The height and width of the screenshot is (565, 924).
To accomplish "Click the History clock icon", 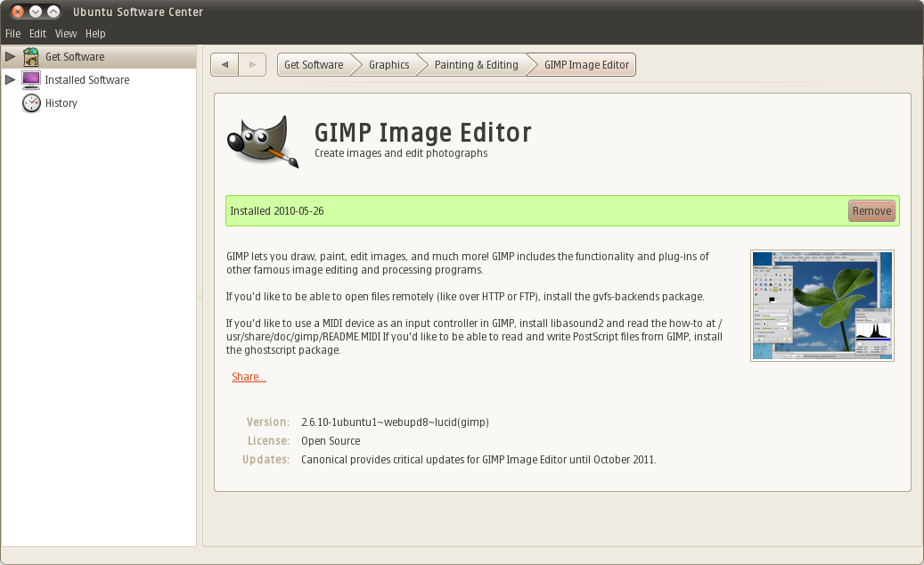I will 31,103.
